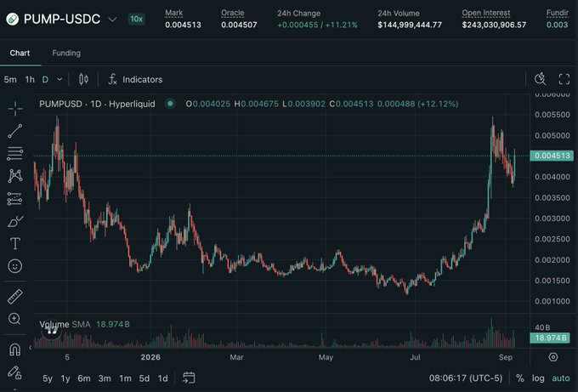This screenshot has height=392, width=578.
Task: Click the quick search icon in toolbar
Action: [540, 79]
